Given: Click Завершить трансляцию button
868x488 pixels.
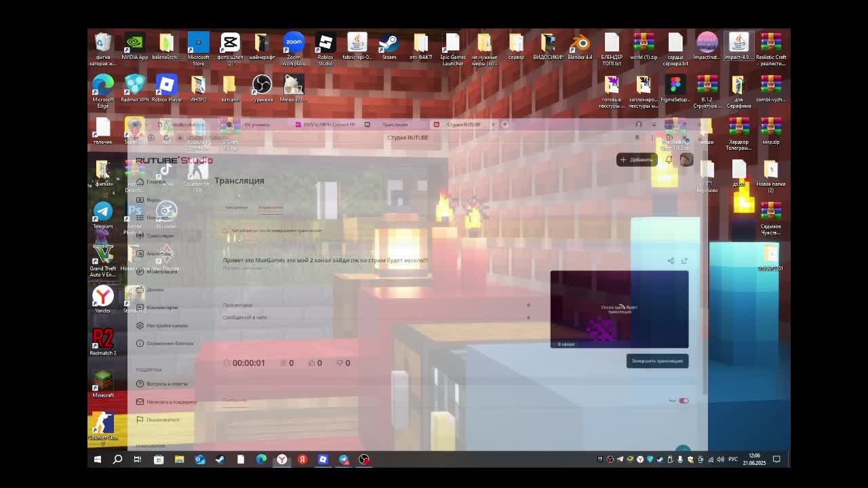Looking at the screenshot, I should pos(657,361).
